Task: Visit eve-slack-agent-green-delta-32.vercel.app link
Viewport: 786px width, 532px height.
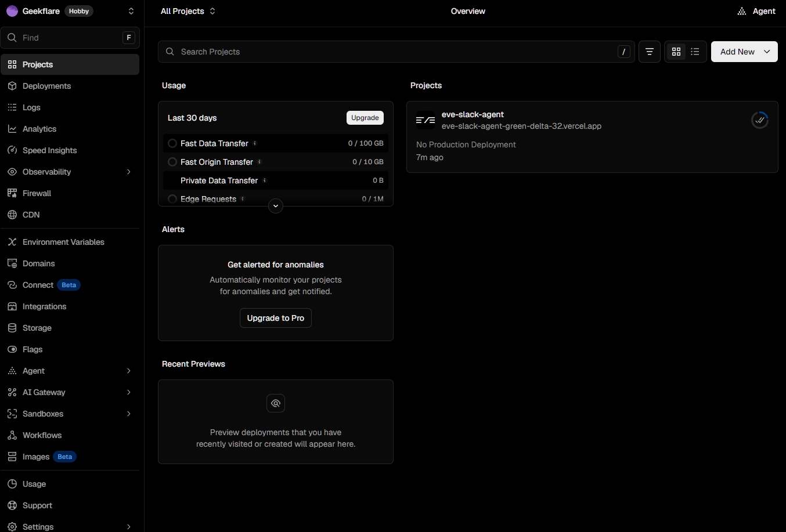Action: [x=521, y=126]
